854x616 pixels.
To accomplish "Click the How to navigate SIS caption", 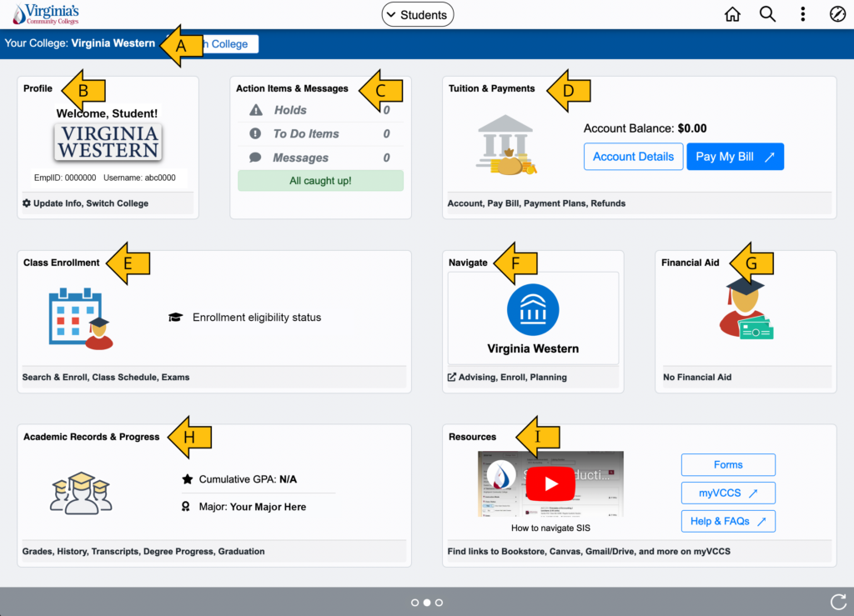I will (550, 528).
